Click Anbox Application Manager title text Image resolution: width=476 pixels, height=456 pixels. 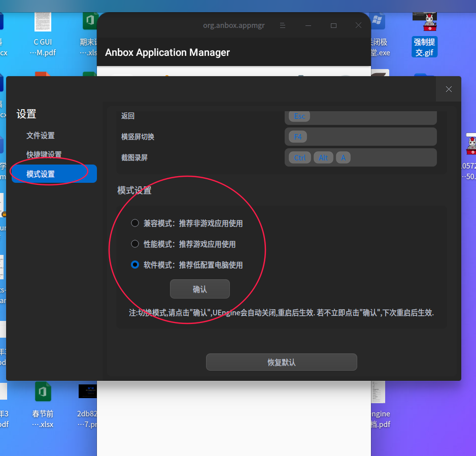point(167,53)
